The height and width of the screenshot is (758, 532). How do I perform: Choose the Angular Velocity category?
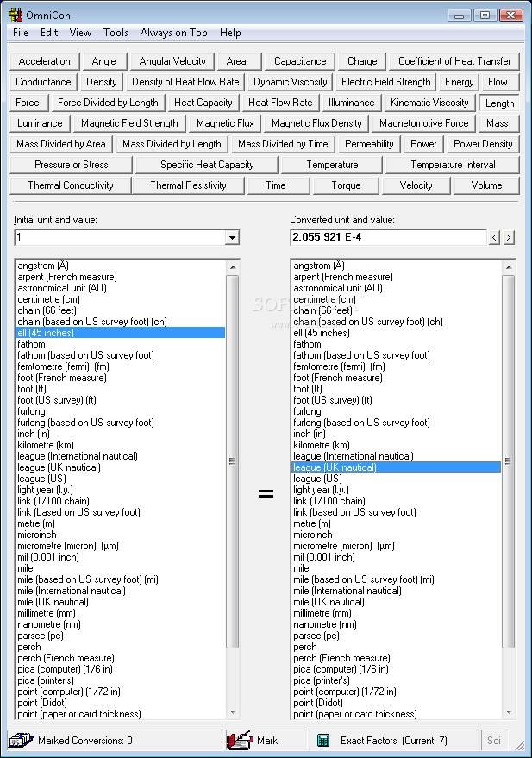coord(172,61)
